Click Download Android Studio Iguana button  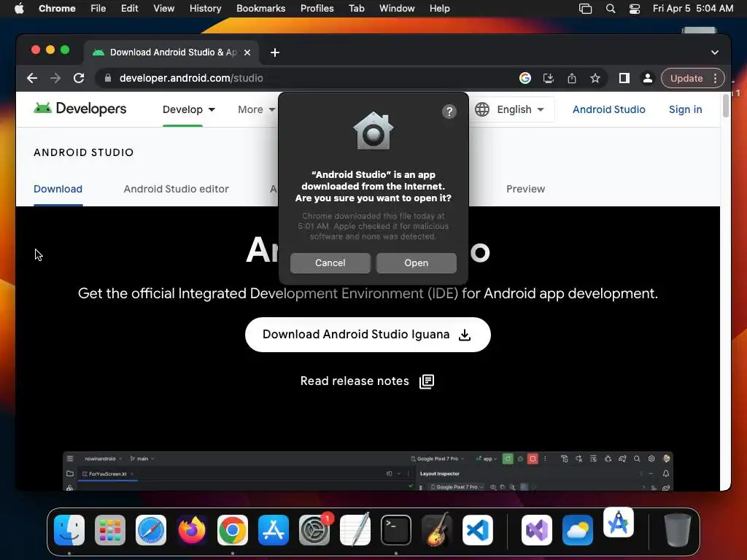(368, 335)
